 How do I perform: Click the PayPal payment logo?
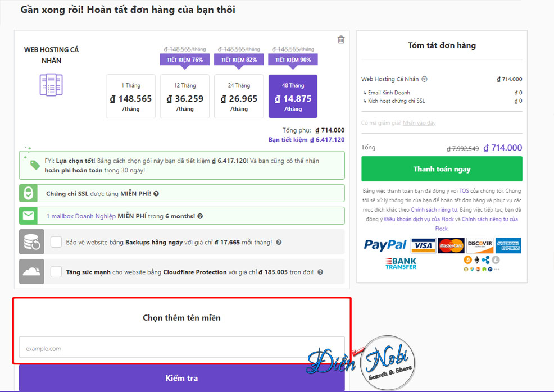385,245
